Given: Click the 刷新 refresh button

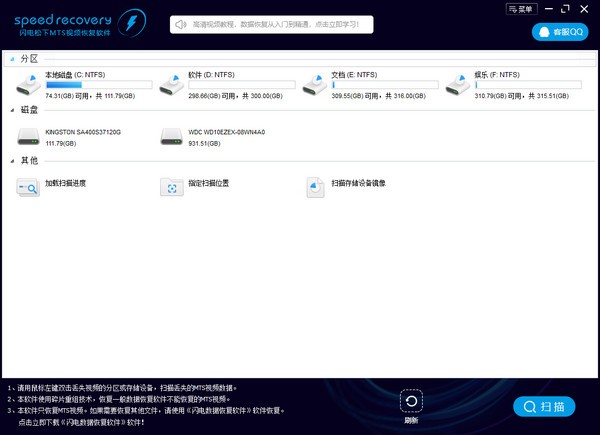Looking at the screenshot, I should (x=411, y=402).
